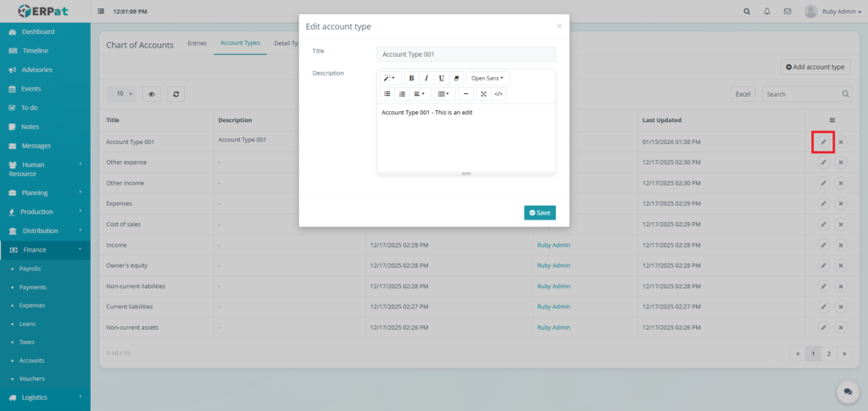Open the paragraph alignment dropdown
868x411 pixels.
click(420, 94)
